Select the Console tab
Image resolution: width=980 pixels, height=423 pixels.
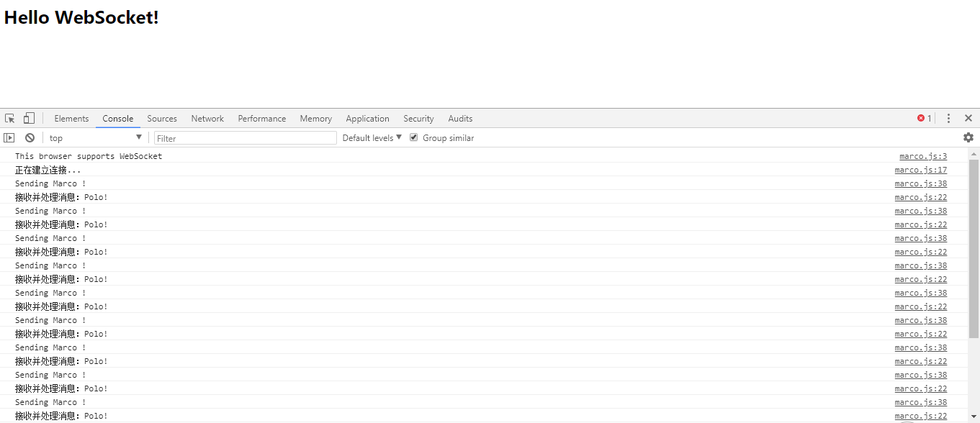click(118, 119)
